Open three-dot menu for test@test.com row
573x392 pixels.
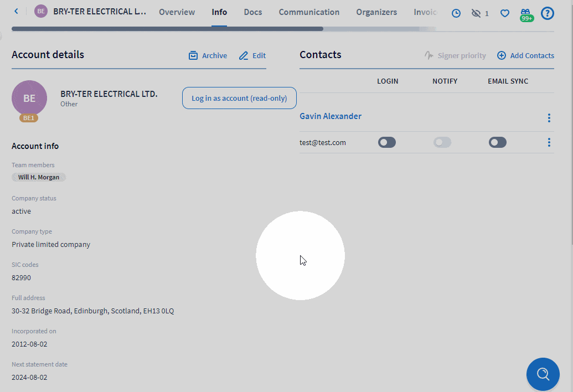(549, 143)
